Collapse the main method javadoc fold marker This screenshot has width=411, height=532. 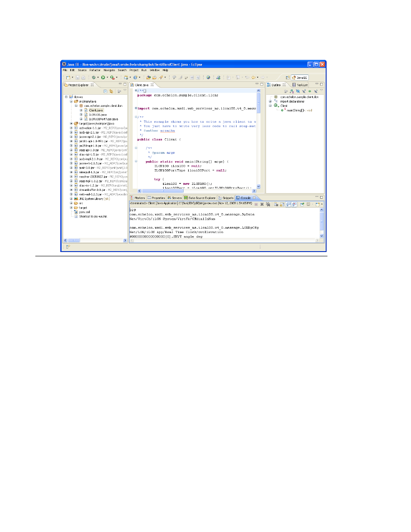(x=136, y=148)
